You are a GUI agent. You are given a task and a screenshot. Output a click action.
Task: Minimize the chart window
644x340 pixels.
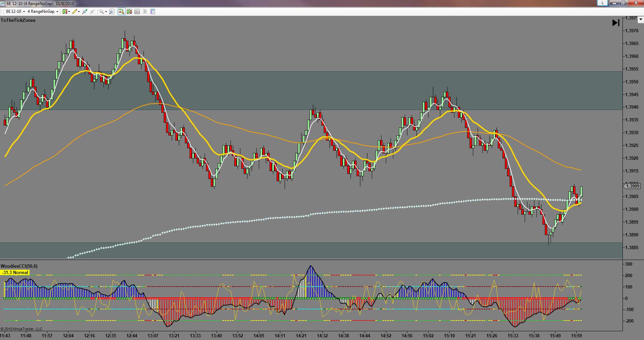click(614, 3)
